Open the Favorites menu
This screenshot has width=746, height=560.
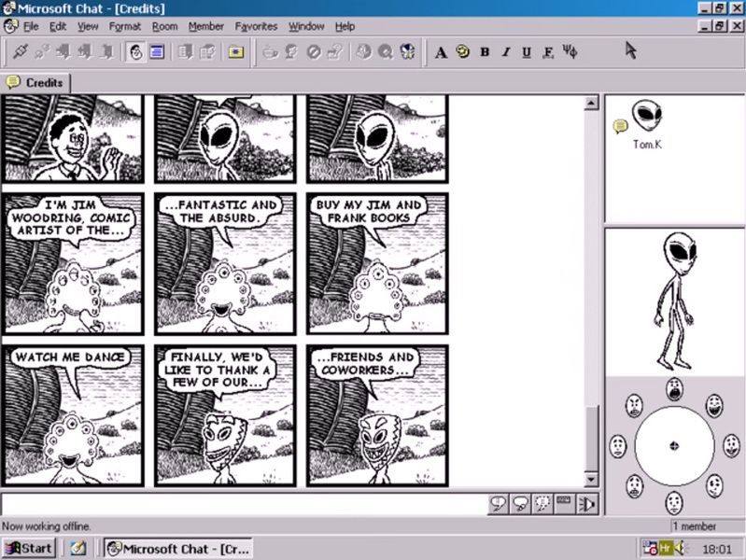pyautogui.click(x=256, y=27)
